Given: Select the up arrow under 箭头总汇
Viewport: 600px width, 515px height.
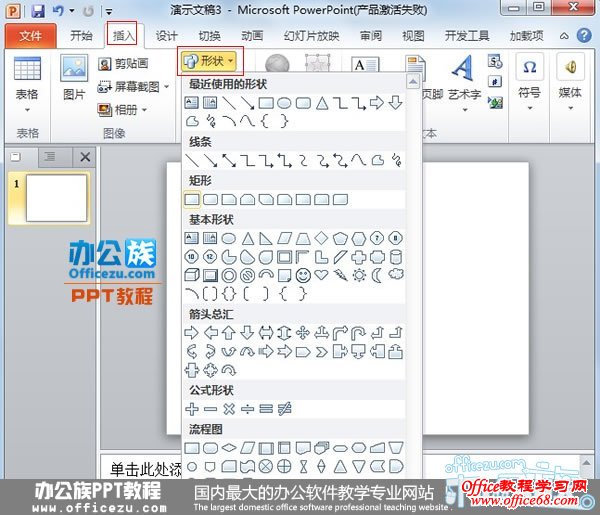Looking at the screenshot, I should [x=229, y=332].
